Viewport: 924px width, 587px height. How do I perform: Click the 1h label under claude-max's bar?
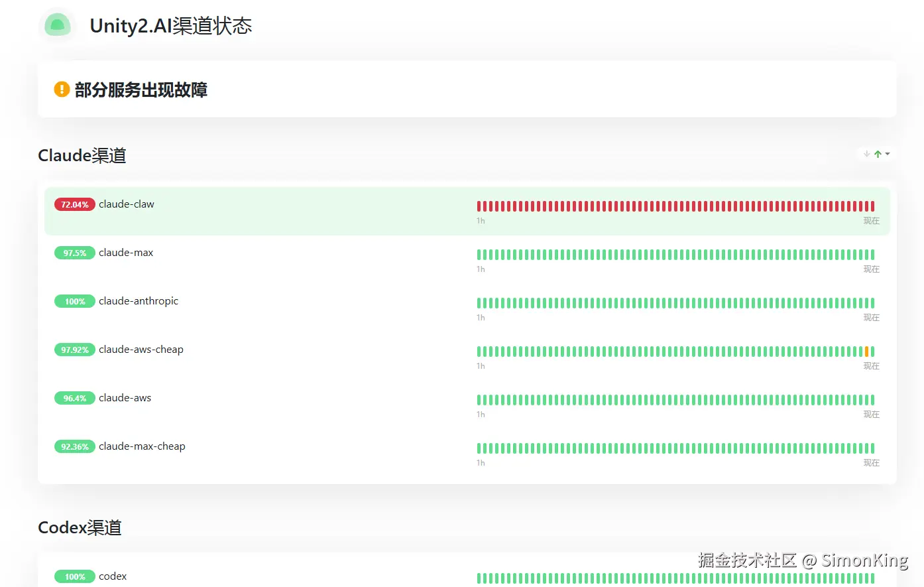[481, 269]
